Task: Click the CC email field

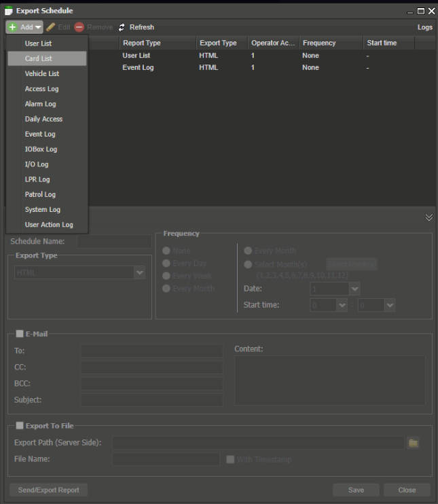Action: tap(151, 367)
